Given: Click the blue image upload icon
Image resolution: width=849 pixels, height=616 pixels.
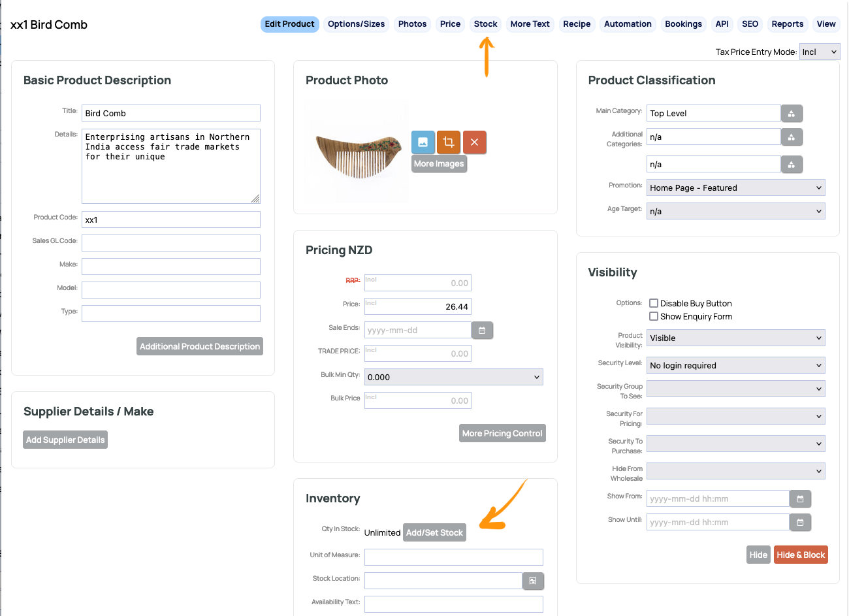Looking at the screenshot, I should (x=423, y=142).
